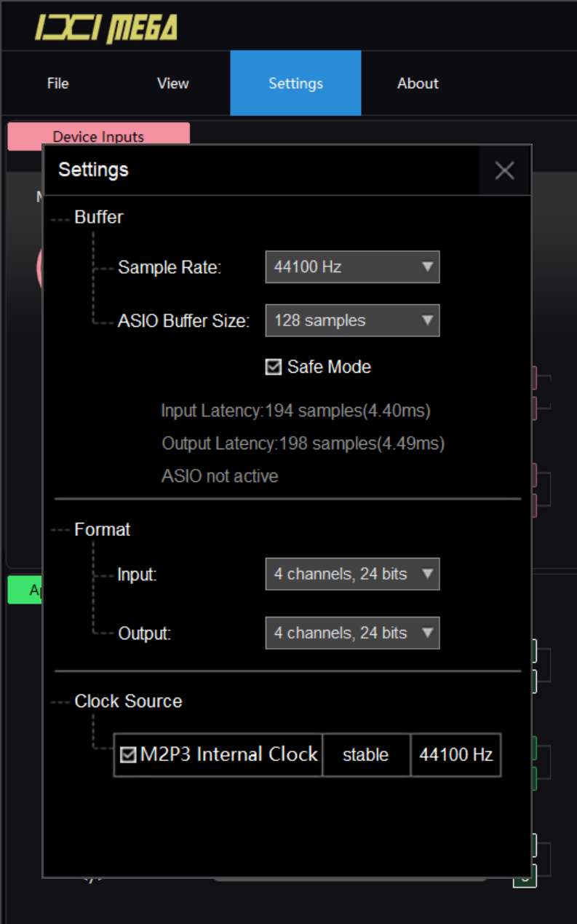The width and height of the screenshot is (577, 924).
Task: Toggle the Safe Mode checkbox
Action: 274,367
